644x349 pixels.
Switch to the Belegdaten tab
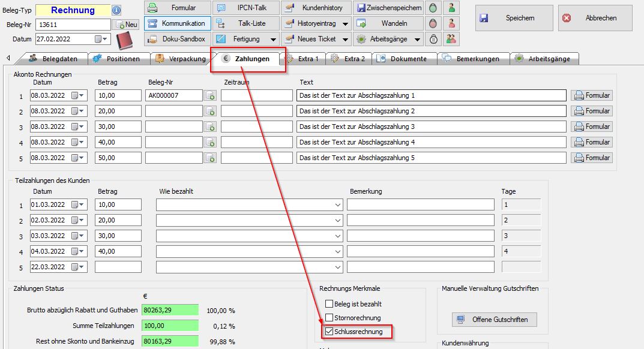(x=54, y=59)
